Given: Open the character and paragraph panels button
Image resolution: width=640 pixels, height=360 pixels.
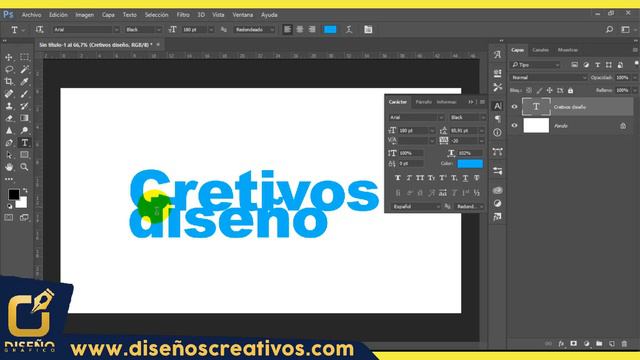Looking at the screenshot, I should point(368,29).
